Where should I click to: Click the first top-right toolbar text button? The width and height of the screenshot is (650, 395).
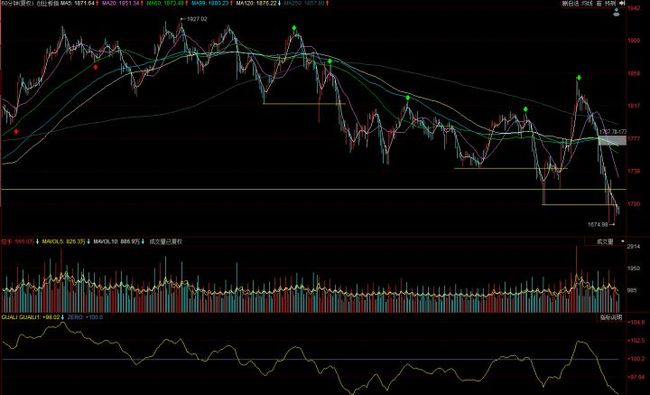coord(570,3)
